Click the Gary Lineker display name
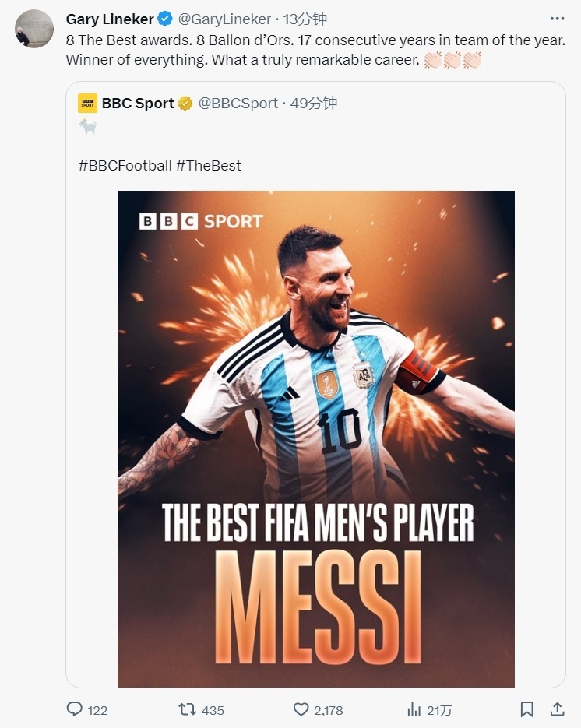Screen dimensions: 581x728 coord(110,19)
